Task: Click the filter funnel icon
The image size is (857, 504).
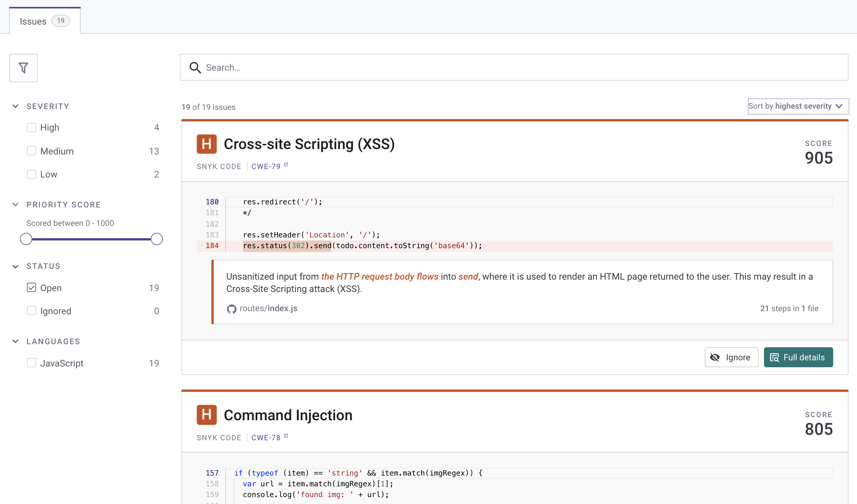Action: [23, 68]
